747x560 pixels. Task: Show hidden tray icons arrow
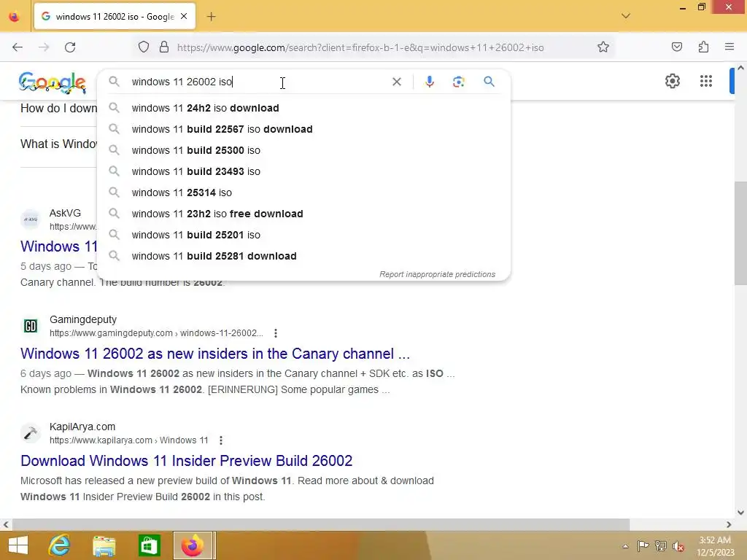[625, 546]
